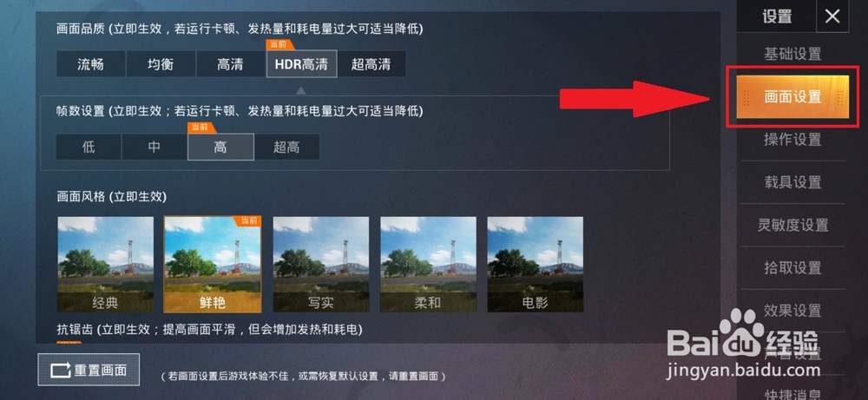Screen dimensions: 868x400
Task: Close the settings panel with X
Action: click(832, 16)
